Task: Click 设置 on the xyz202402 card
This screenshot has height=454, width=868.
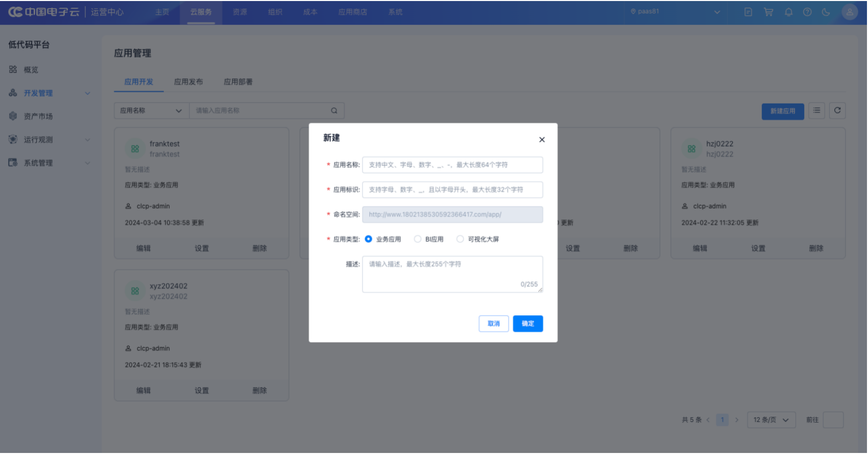Action: (x=202, y=391)
